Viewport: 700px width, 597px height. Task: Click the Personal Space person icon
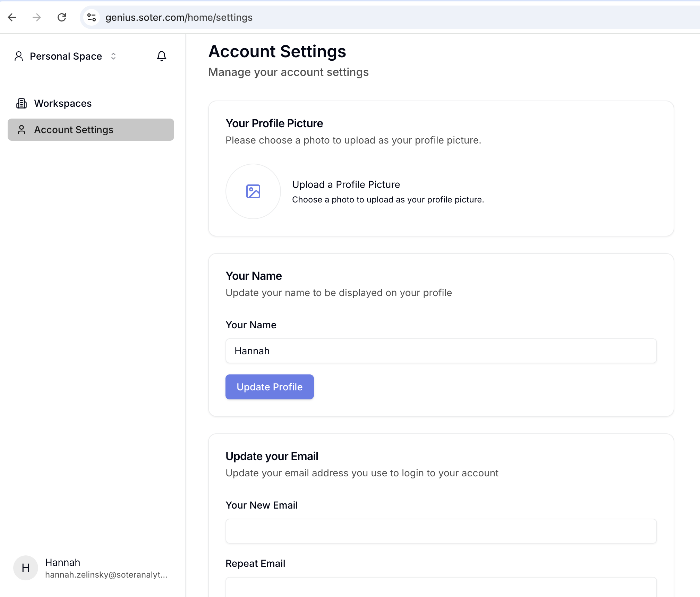(19, 56)
